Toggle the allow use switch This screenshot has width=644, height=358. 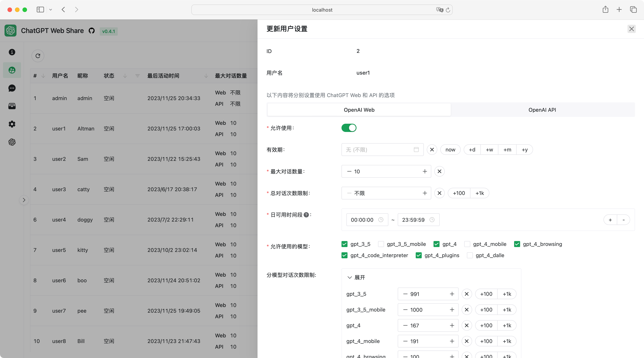(349, 128)
